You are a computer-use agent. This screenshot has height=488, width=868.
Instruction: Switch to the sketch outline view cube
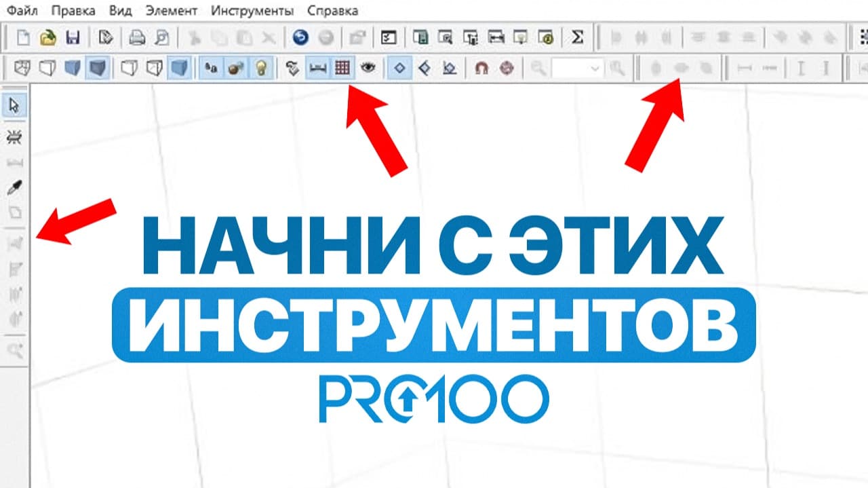pyautogui.click(x=47, y=68)
